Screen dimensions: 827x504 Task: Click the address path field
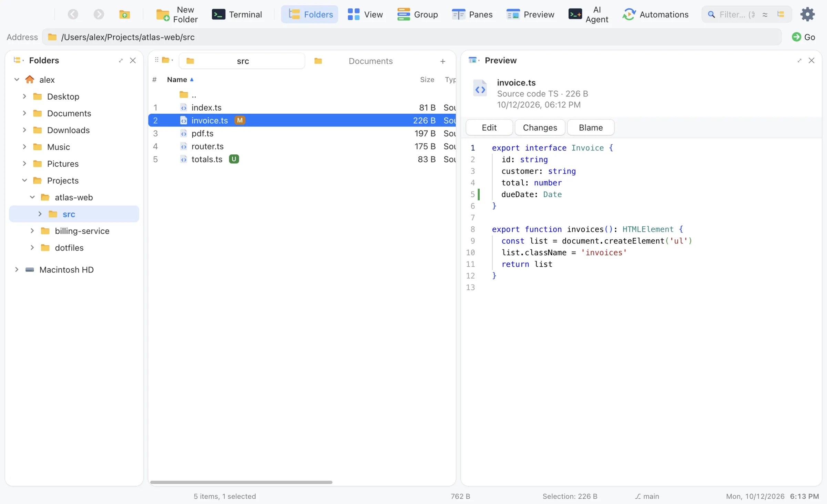pyautogui.click(x=412, y=37)
